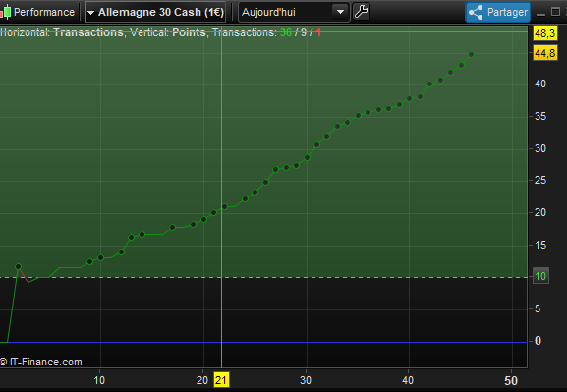Image resolution: width=567 pixels, height=392 pixels.
Task: Click the yellow 44,8 value label
Action: pos(545,53)
